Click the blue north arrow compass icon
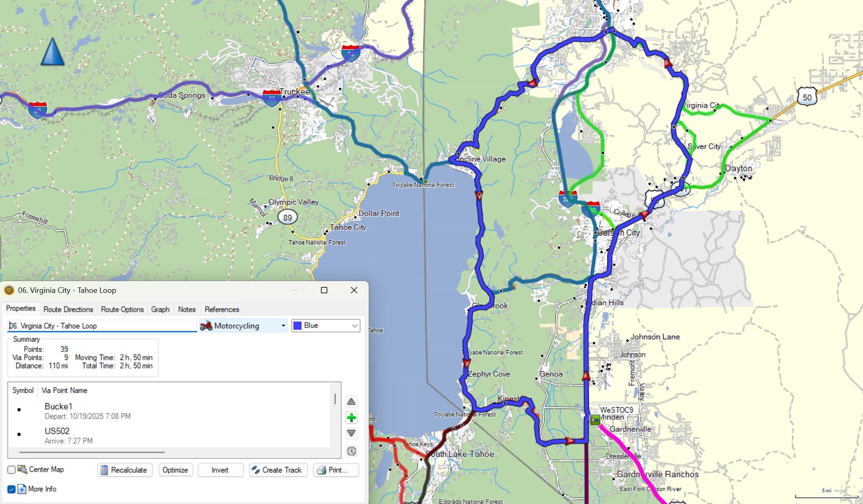863x504 pixels. click(53, 52)
